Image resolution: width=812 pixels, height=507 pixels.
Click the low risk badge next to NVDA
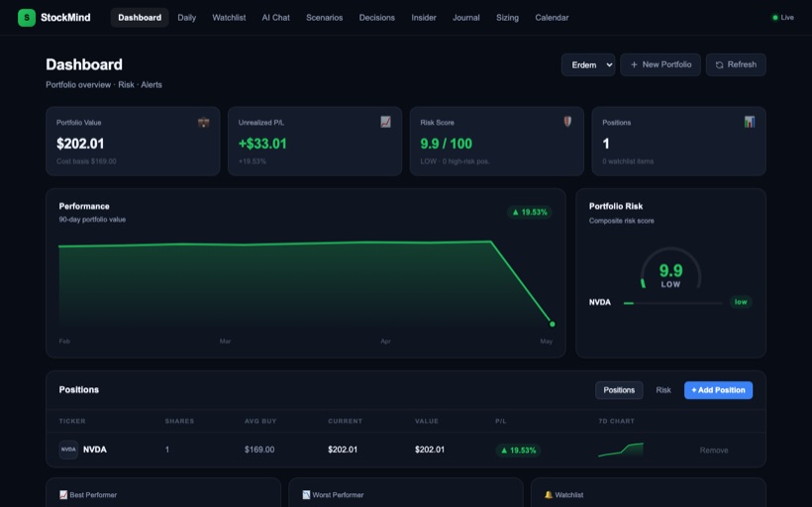point(741,302)
